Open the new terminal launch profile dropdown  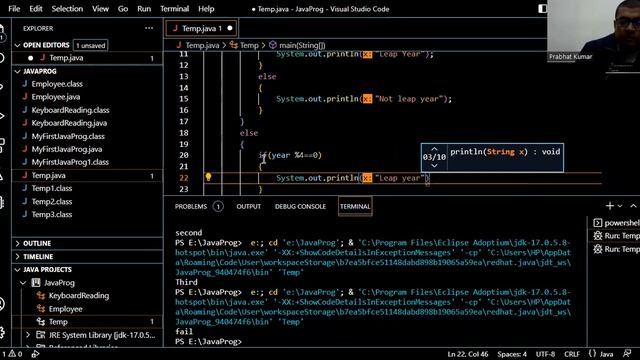(x=620, y=207)
